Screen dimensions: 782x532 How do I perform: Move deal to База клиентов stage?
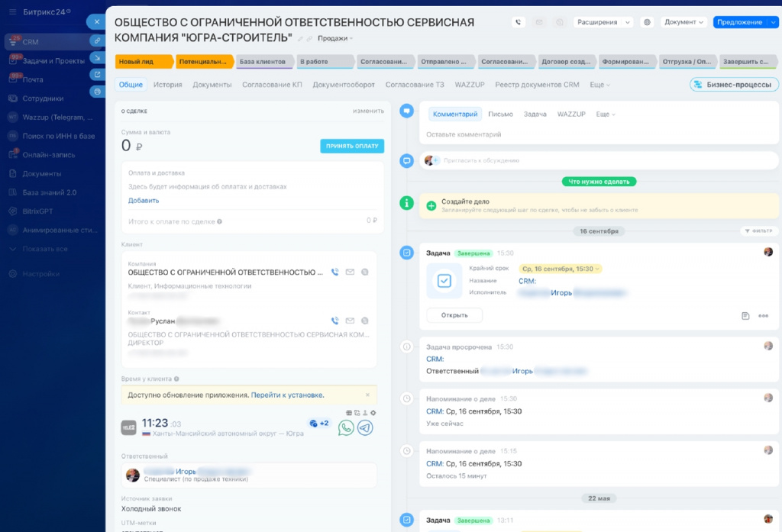pos(264,62)
